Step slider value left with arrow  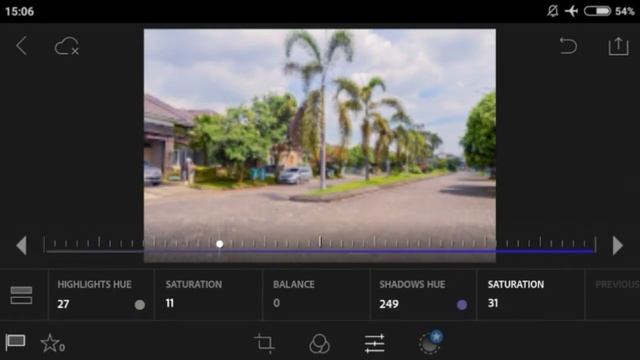pos(22,246)
